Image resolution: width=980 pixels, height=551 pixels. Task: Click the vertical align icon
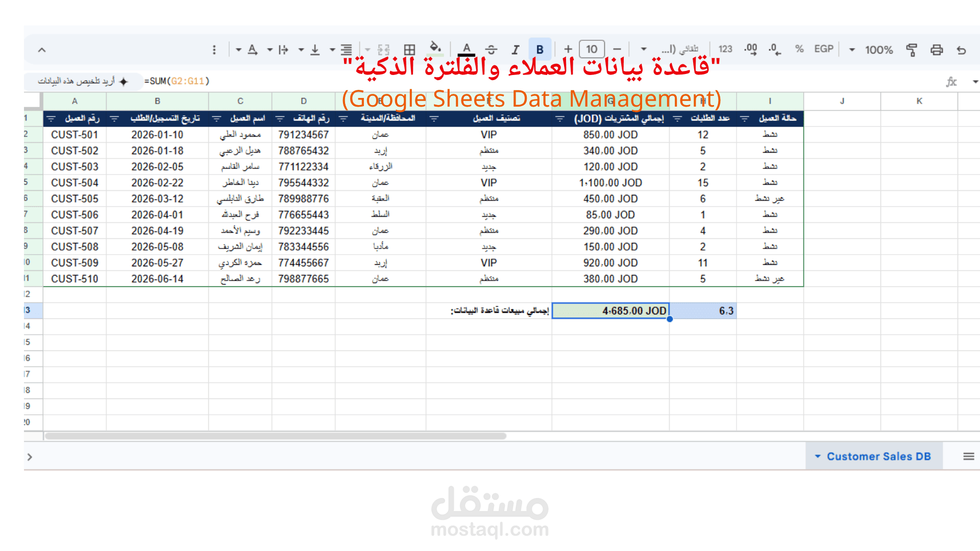tap(315, 49)
